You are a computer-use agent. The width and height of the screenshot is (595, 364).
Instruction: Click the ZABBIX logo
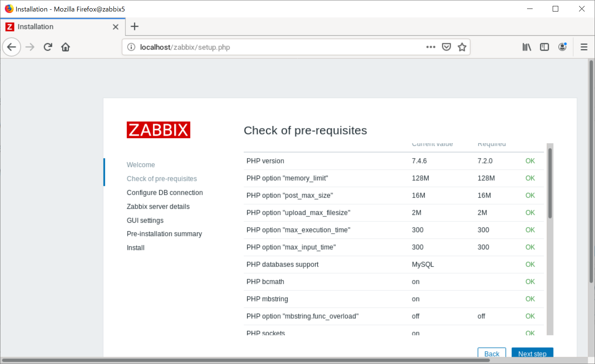[158, 130]
